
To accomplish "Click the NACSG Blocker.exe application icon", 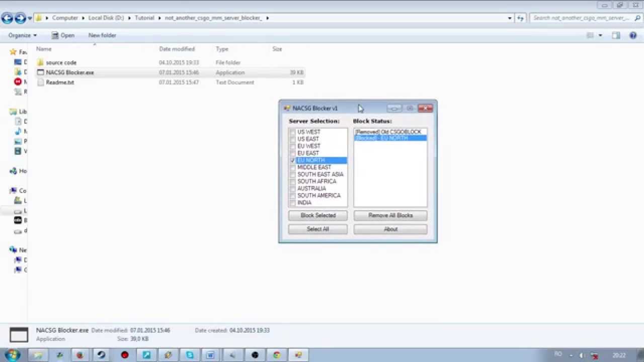I will pos(40,72).
